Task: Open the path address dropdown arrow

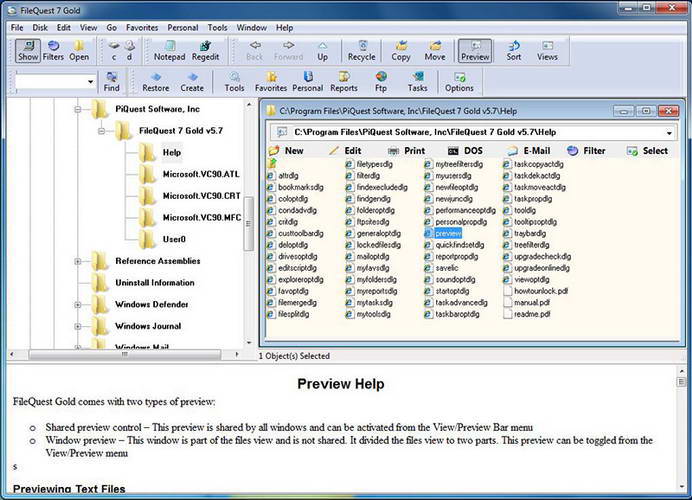Action: click(x=669, y=132)
